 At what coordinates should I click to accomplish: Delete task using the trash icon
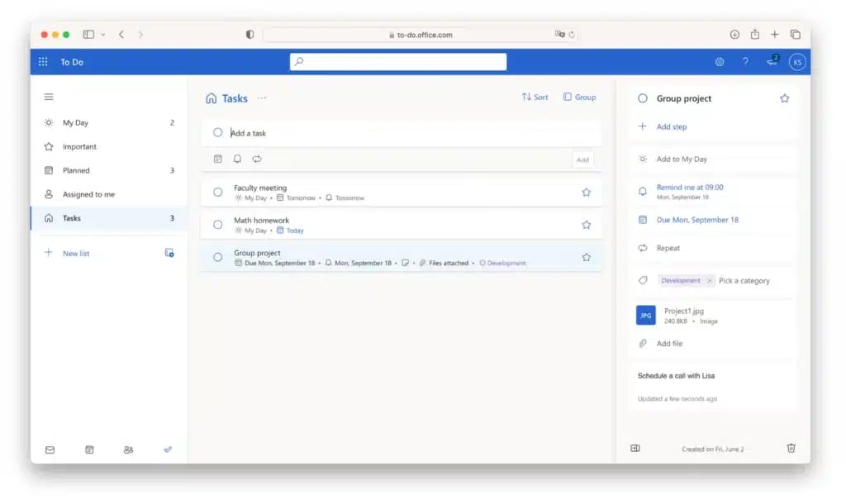pos(791,448)
